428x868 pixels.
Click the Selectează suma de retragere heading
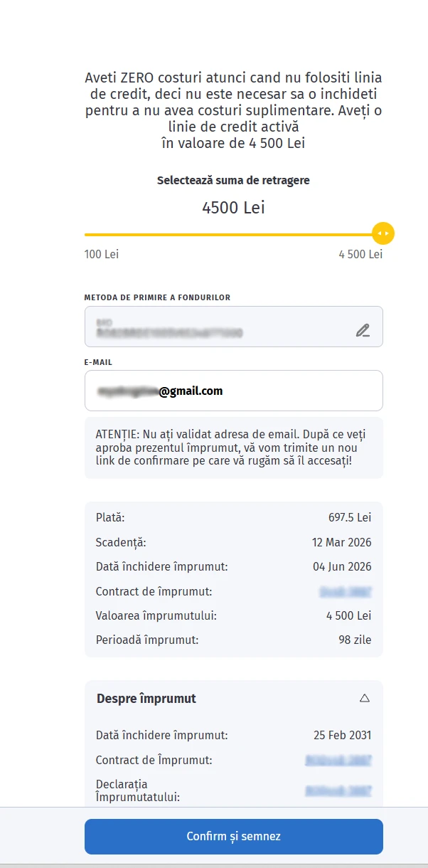point(233,180)
